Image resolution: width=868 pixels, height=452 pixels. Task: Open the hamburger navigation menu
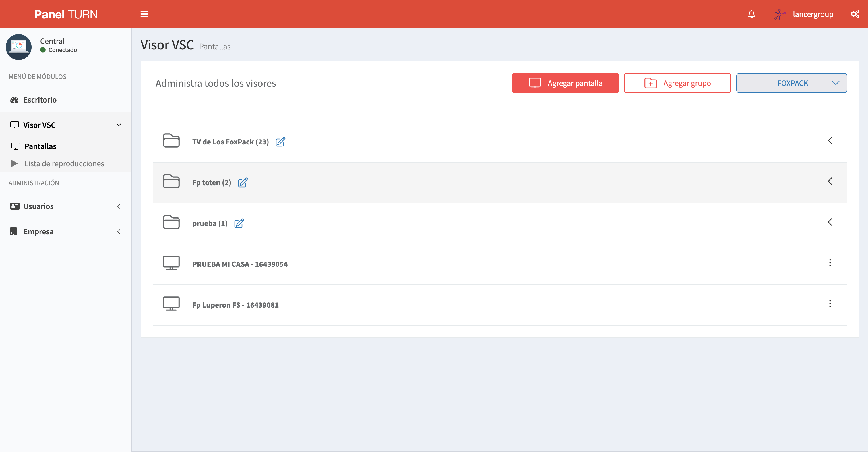point(144,14)
